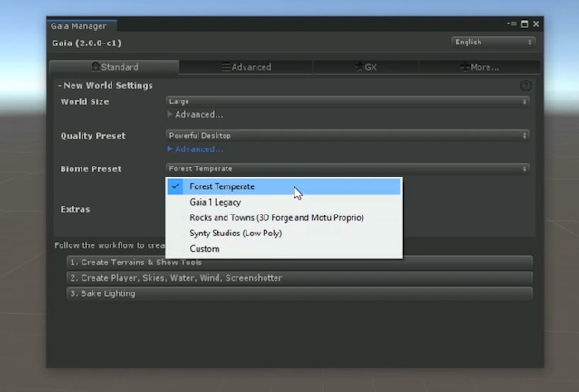Open the Gaia Manager window options menu icon
The width and height of the screenshot is (579, 392).
[512, 24]
